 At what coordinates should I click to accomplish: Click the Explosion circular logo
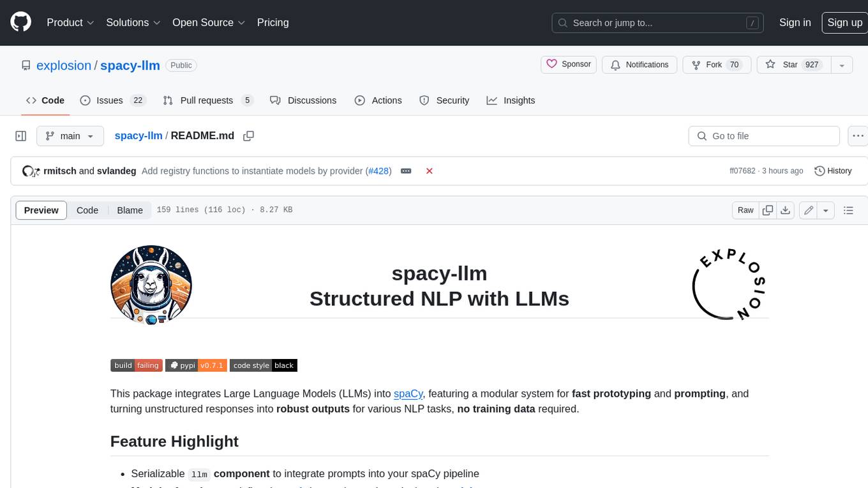(729, 286)
